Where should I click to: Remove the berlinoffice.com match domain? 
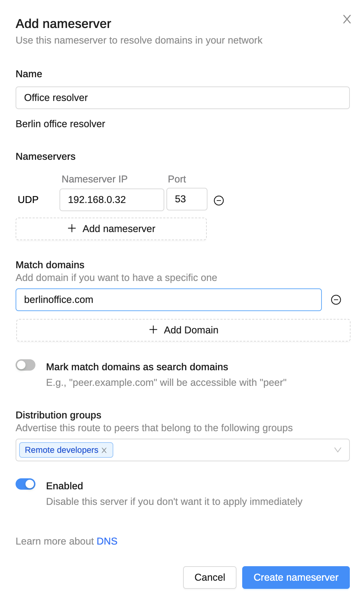coord(336,300)
